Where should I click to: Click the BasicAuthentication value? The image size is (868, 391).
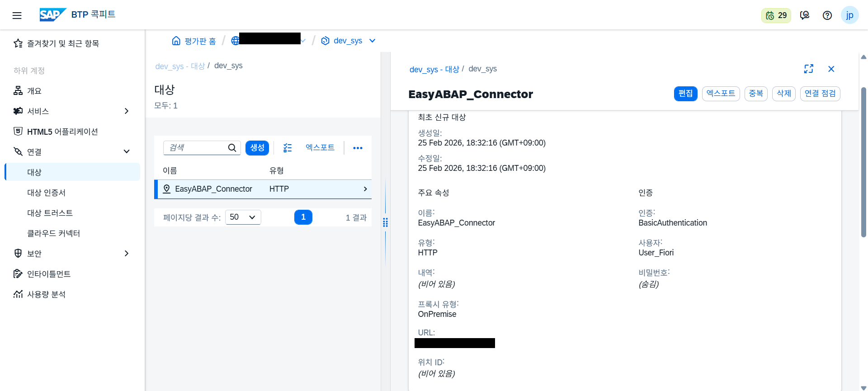673,223
